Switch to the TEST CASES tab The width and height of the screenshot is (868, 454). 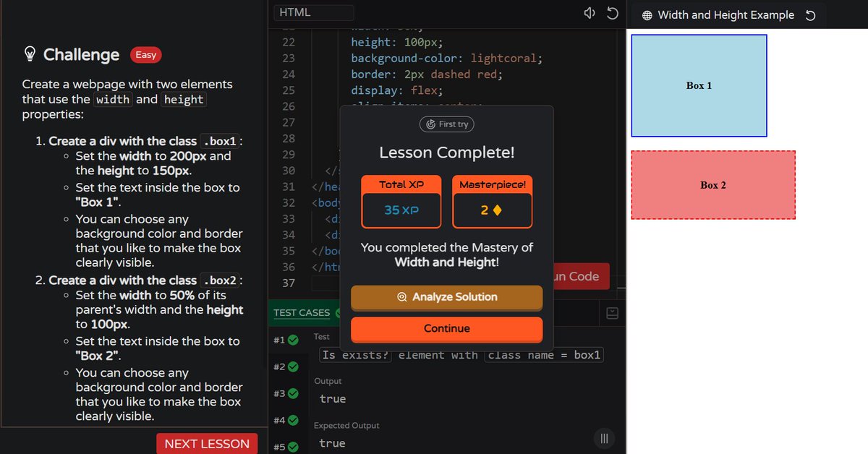coord(302,313)
